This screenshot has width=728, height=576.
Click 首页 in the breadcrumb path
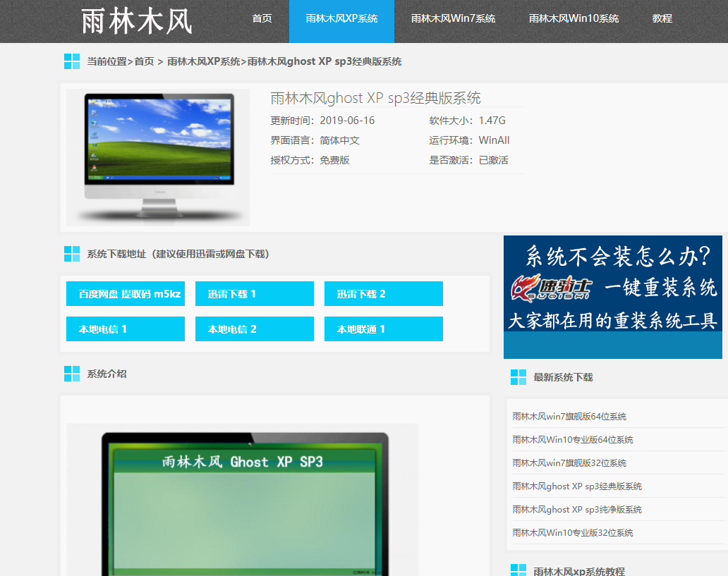[144, 62]
